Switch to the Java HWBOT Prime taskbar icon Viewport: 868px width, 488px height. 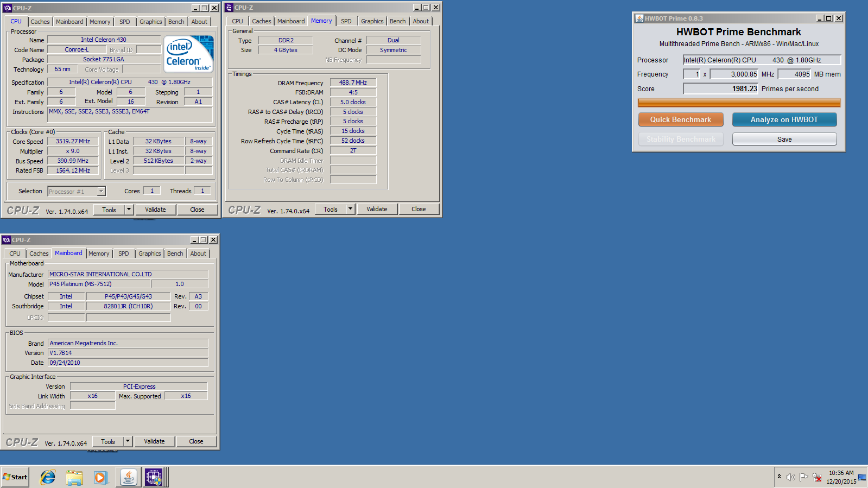click(x=128, y=477)
